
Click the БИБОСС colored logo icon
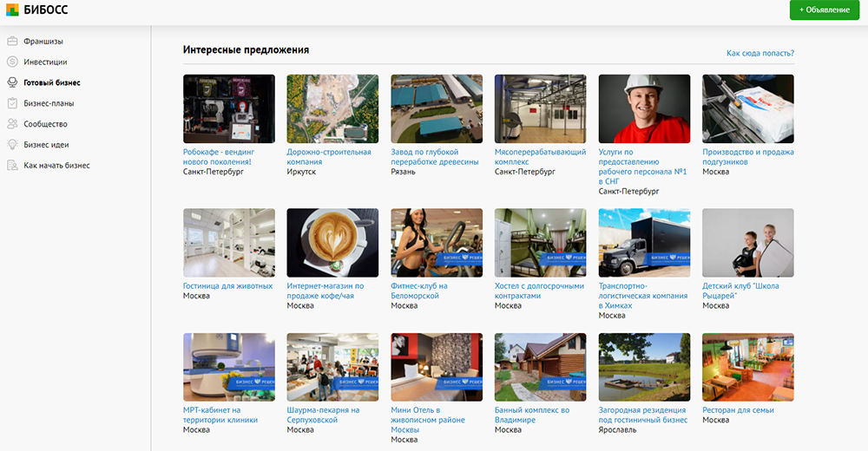12,10
